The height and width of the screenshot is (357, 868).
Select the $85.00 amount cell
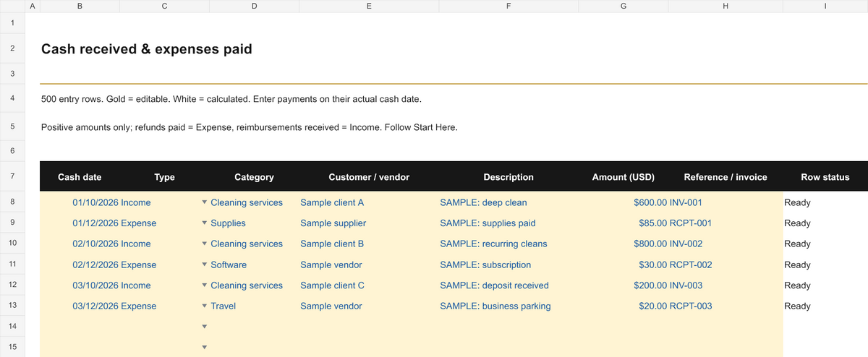coord(624,223)
